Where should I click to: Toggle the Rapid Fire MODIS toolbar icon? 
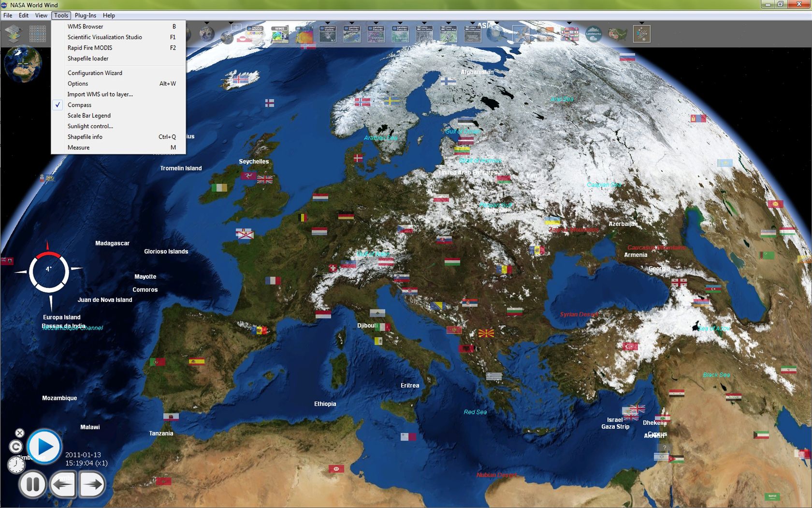(255, 34)
